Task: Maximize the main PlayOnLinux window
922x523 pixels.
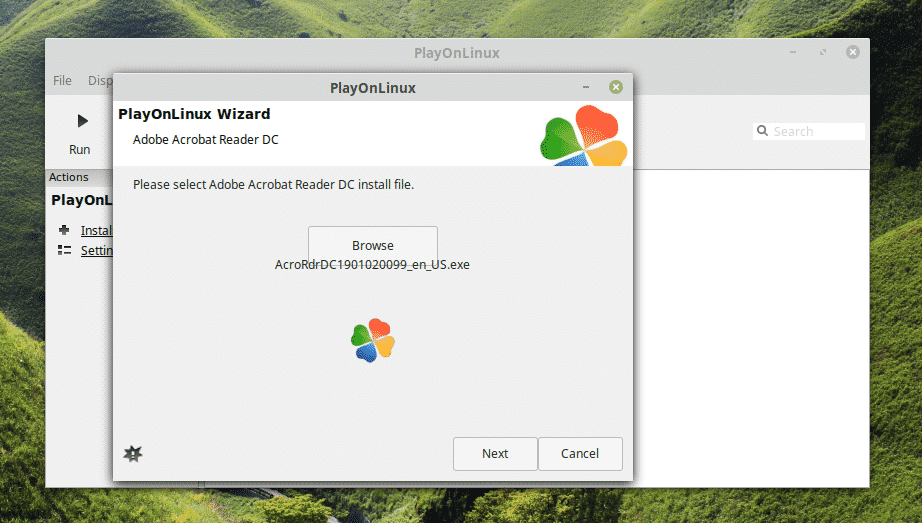Action: (823, 52)
